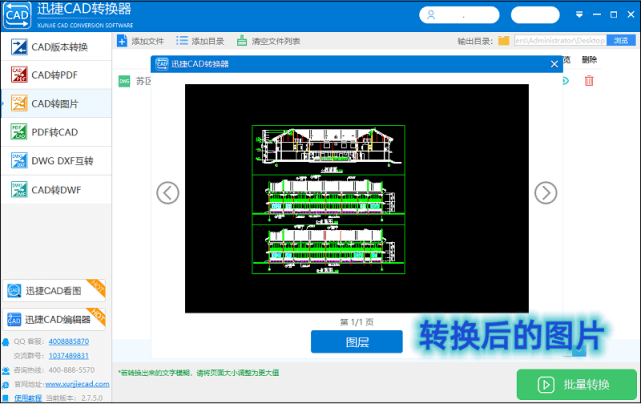The width and height of the screenshot is (641, 404).
Task: Click the QQ客服 bell icon
Action: (x=6, y=342)
